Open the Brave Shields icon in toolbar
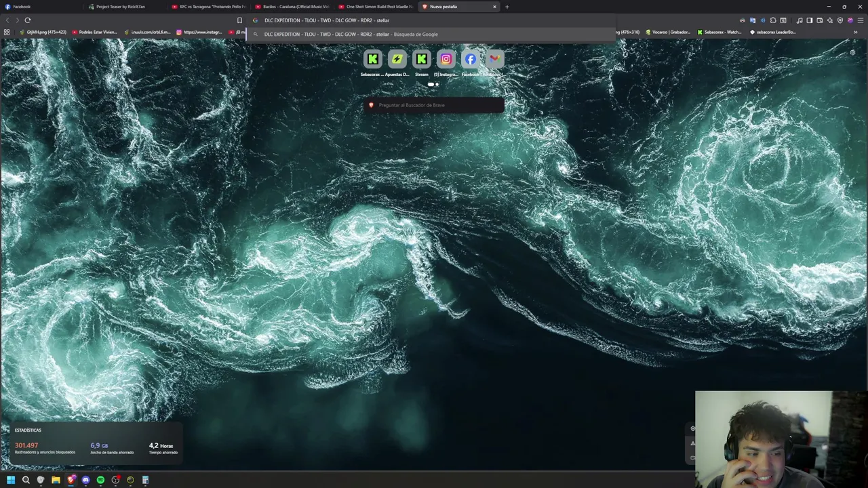868x488 pixels. pyautogui.click(x=840, y=20)
